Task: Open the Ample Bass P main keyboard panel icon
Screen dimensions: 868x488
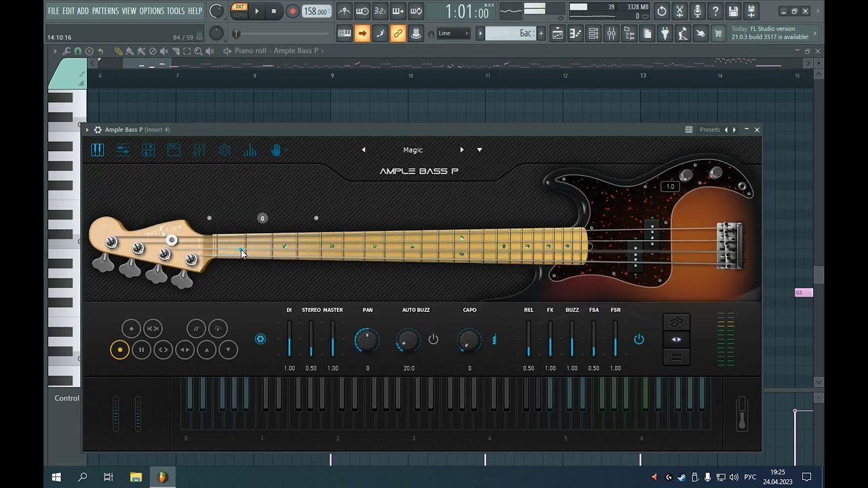Action: point(98,150)
